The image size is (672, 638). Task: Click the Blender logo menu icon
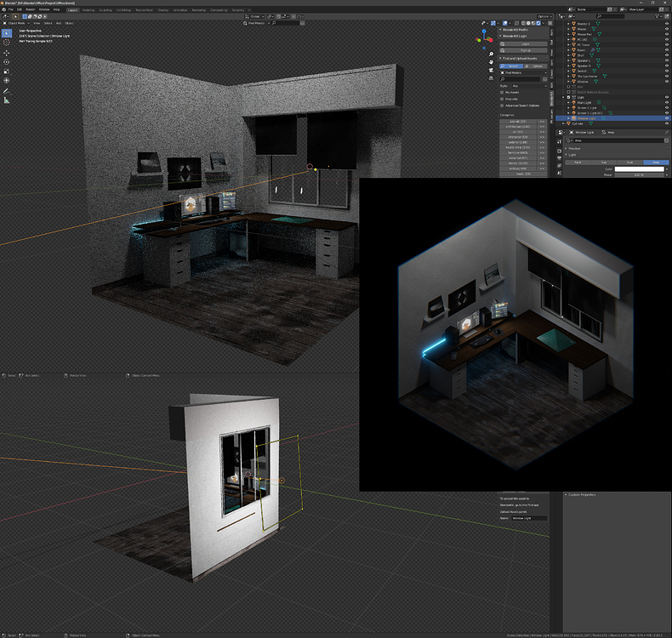pos(4,9)
